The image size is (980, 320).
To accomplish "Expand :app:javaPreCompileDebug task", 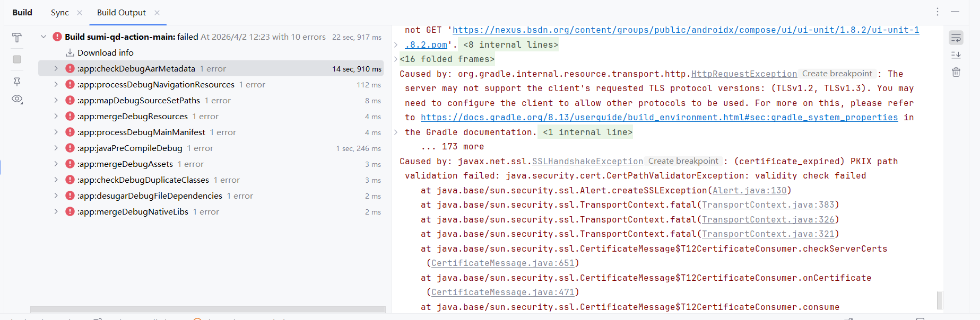I will click(56, 148).
